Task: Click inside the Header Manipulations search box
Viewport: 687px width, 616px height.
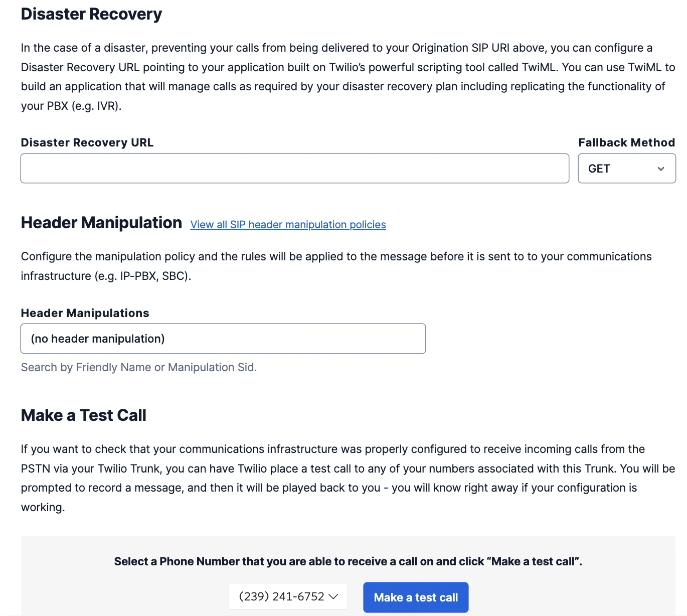Action: (223, 339)
